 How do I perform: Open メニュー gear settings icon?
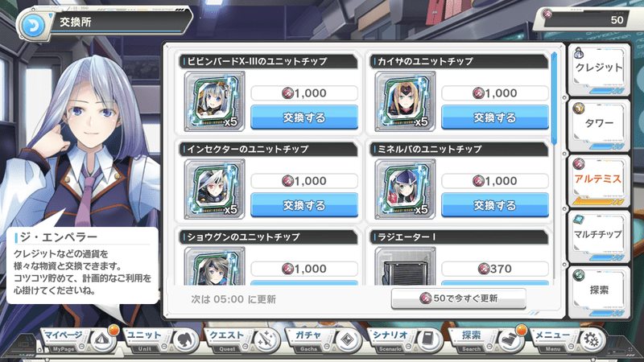(592, 340)
